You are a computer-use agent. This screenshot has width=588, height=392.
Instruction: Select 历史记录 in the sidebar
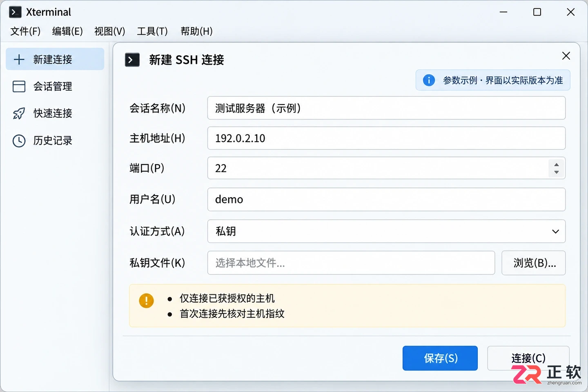pyautogui.click(x=55, y=141)
